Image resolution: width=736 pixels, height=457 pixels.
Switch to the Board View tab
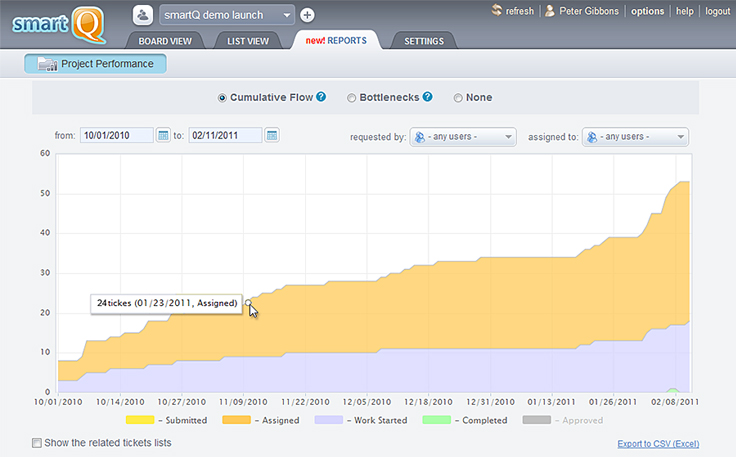(164, 41)
